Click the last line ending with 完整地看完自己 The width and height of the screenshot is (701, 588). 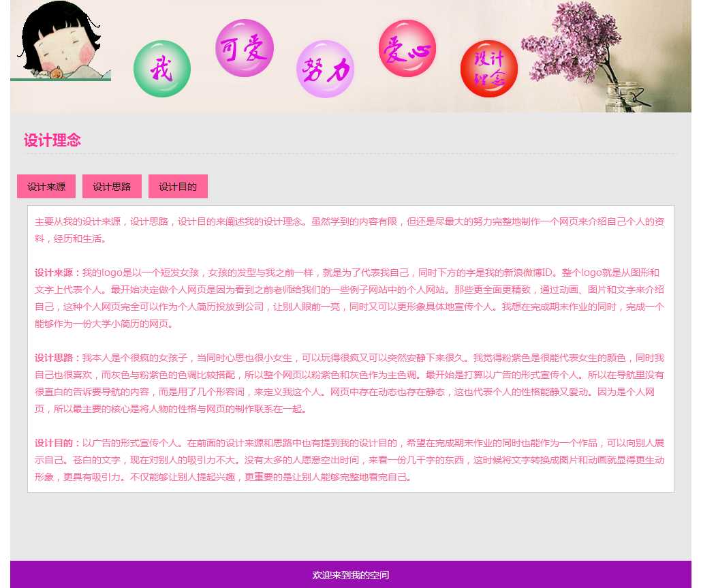pyautogui.click(x=225, y=477)
